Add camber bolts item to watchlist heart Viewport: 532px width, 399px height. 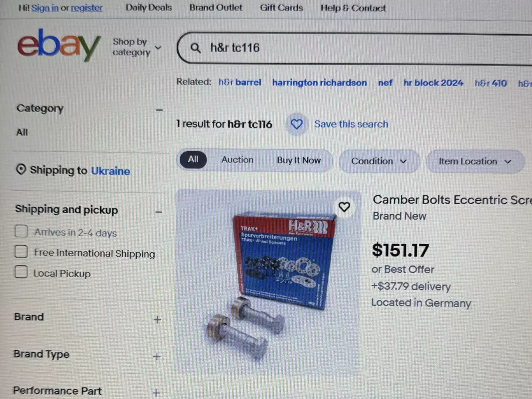344,207
